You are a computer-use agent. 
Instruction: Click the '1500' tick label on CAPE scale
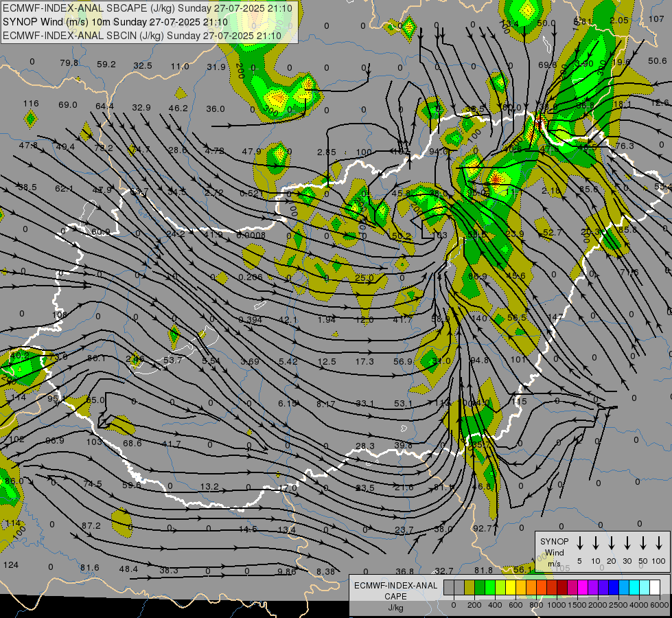(x=577, y=605)
